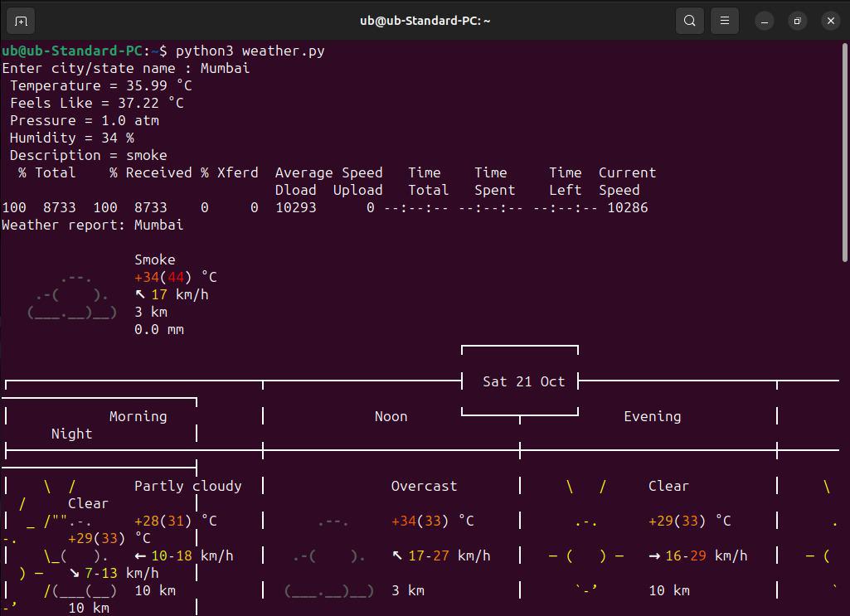Screen dimensions: 850x616
Task: Close the terminal window
Action: click(830, 21)
